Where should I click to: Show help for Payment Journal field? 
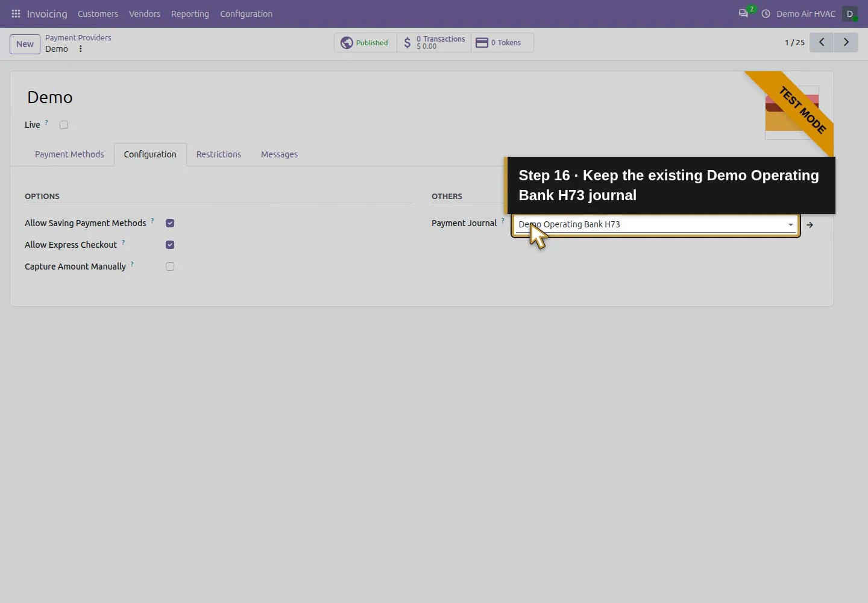click(x=503, y=221)
